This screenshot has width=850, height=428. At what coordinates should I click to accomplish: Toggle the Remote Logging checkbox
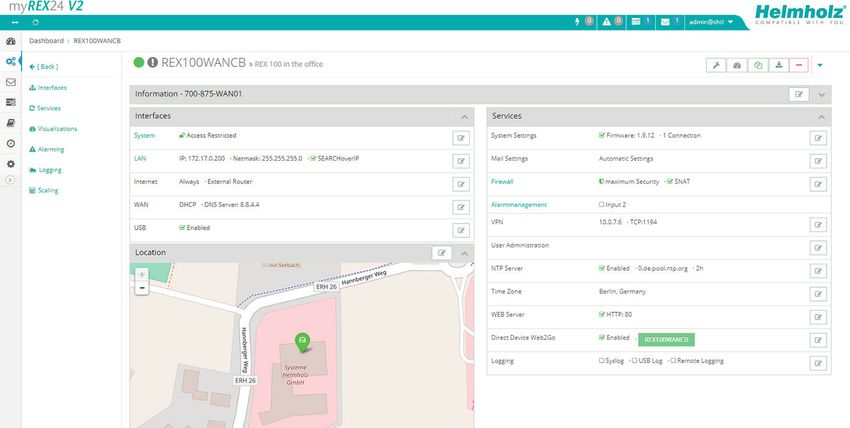(x=673, y=360)
